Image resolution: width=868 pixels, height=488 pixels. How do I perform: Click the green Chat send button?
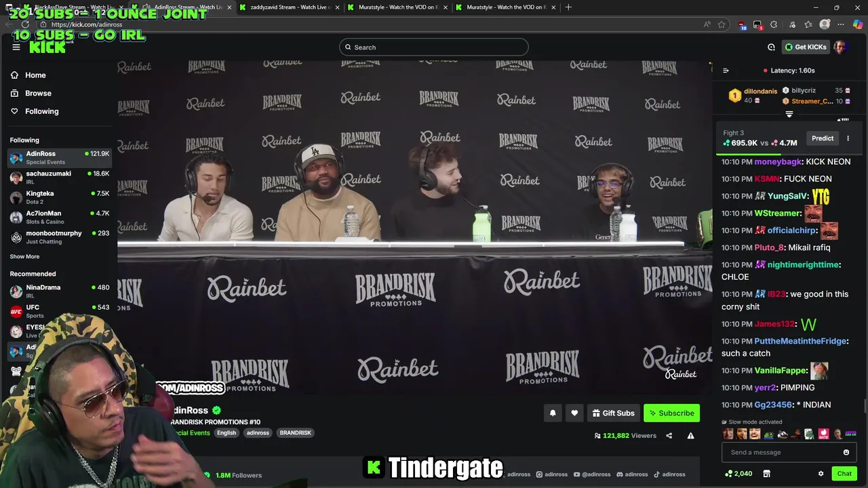click(x=844, y=474)
